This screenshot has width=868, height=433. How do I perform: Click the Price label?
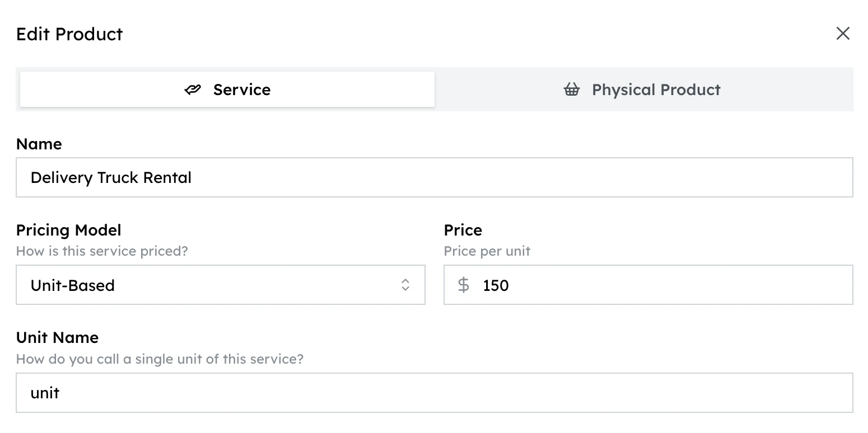pos(463,230)
